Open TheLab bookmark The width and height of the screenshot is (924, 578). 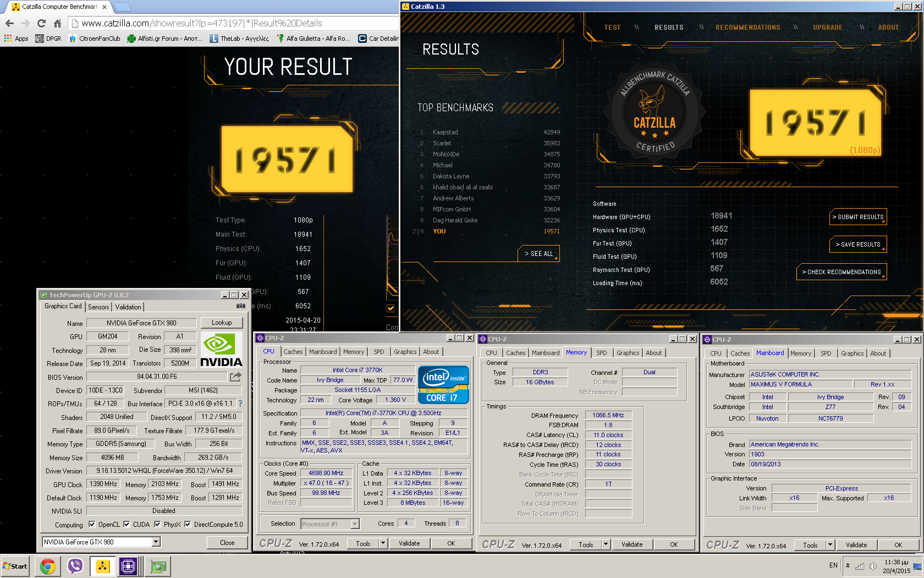(239, 39)
